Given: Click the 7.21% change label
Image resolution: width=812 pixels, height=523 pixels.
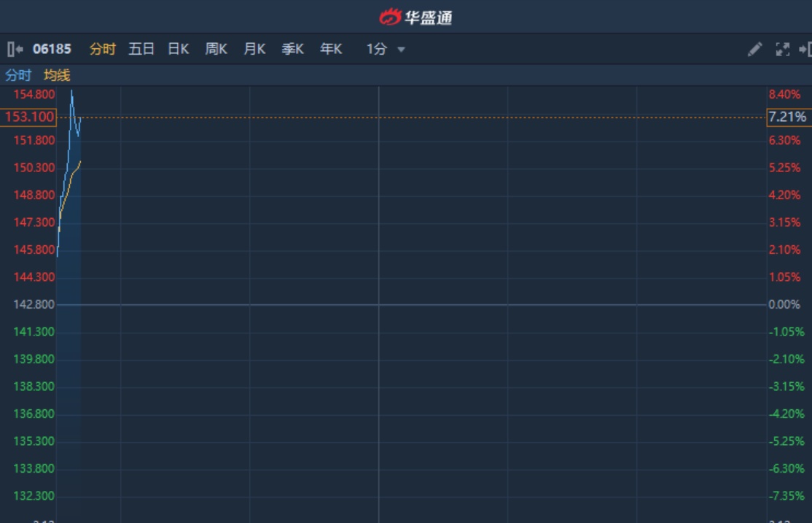Looking at the screenshot, I should [788, 117].
